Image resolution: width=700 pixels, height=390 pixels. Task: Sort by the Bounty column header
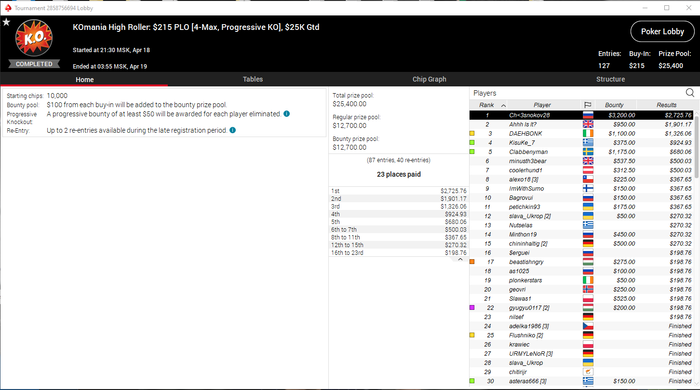614,105
